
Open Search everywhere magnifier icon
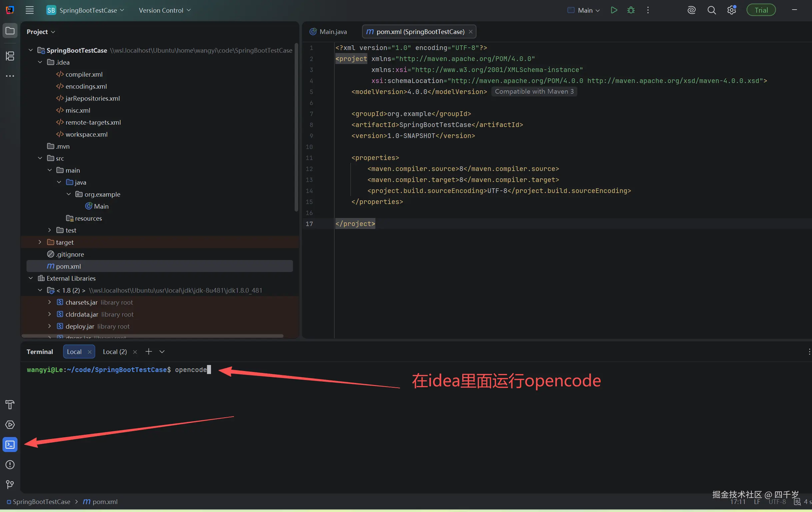pos(711,10)
